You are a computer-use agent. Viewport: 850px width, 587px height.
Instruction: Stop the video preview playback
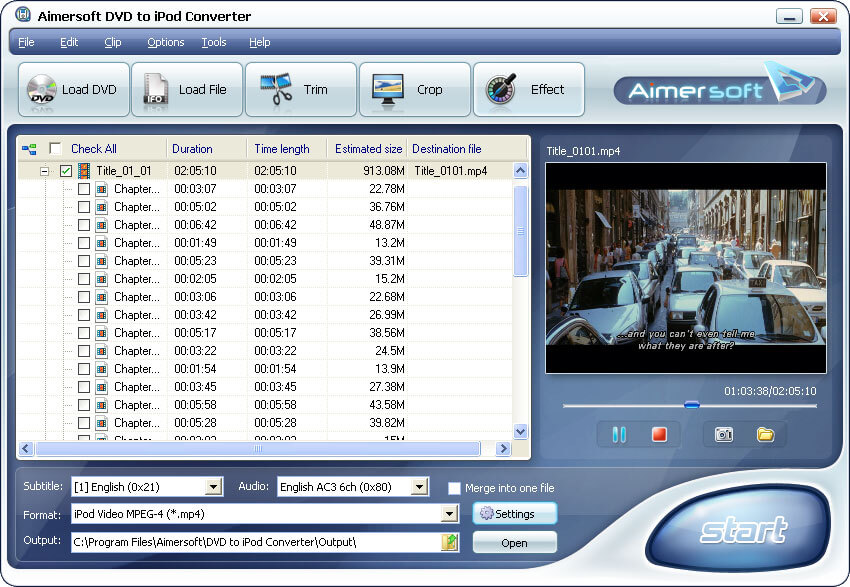[659, 434]
